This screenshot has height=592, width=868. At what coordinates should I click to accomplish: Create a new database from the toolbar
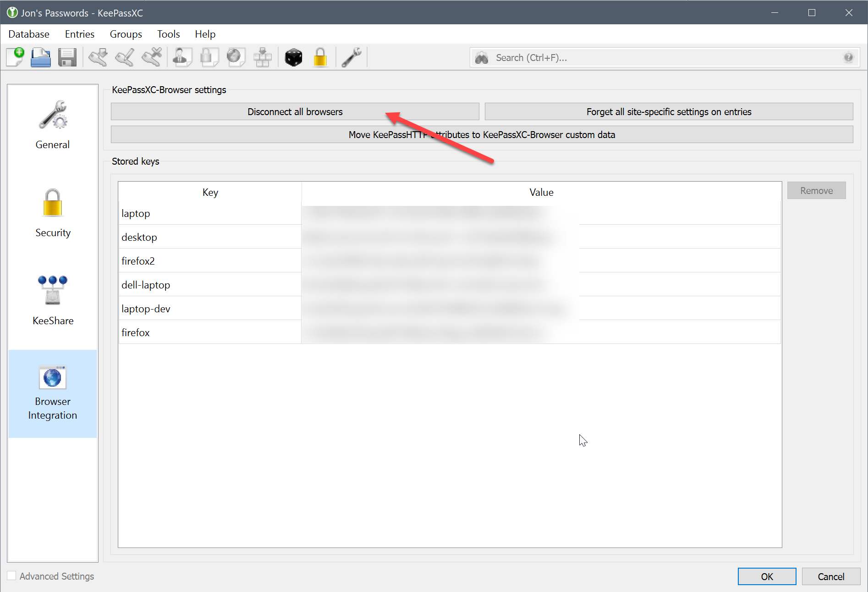[15, 56]
